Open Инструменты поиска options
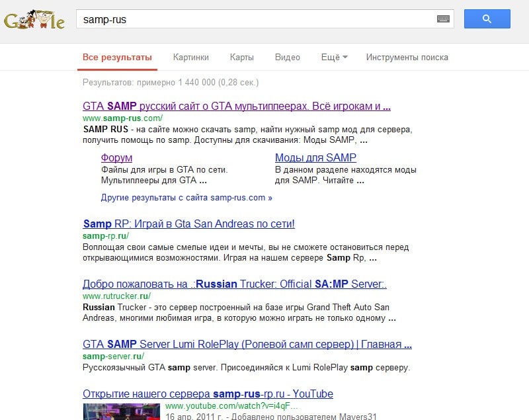529x420 pixels. point(407,57)
